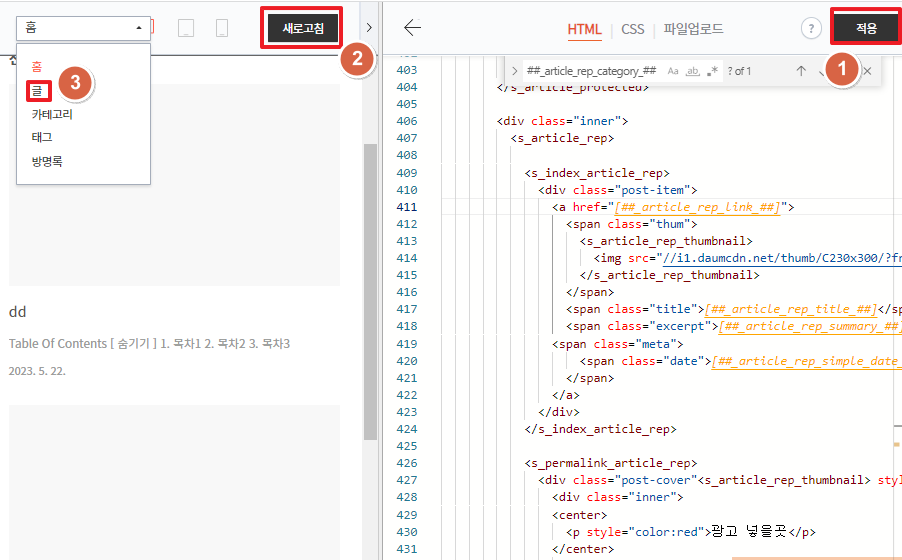
Task: Toggle match case Aa in find bar
Action: [673, 71]
